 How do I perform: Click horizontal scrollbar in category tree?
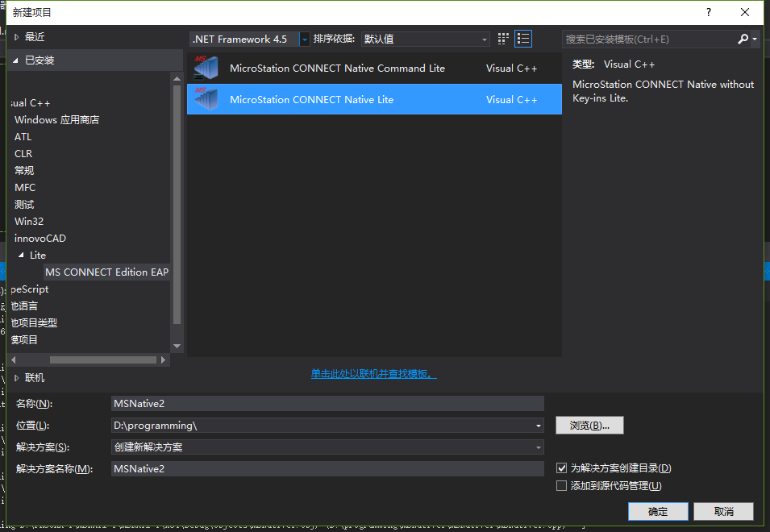pyautogui.click(x=103, y=360)
